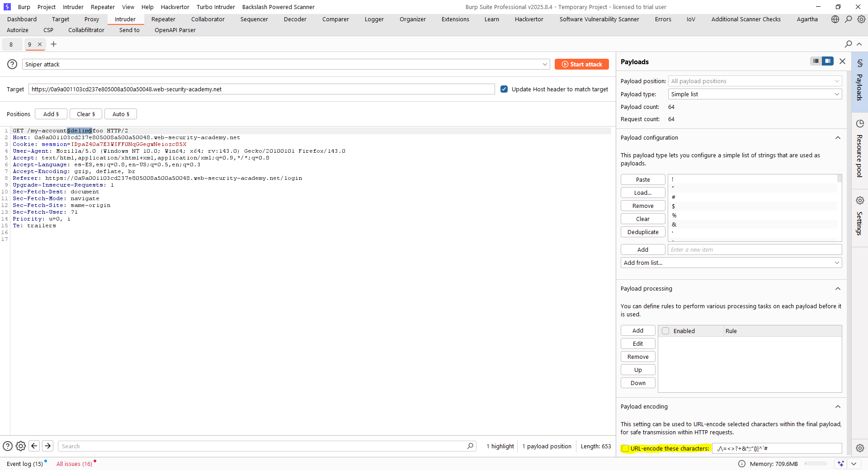This screenshot has width=868, height=470.
Task: Open the Payload type dropdown
Action: (x=755, y=94)
